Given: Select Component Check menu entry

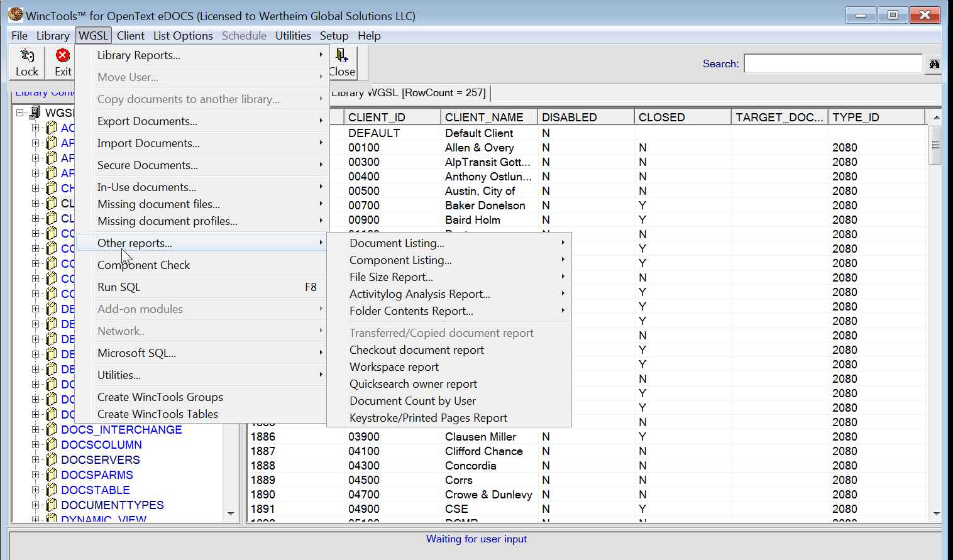Looking at the screenshot, I should (x=202, y=265).
